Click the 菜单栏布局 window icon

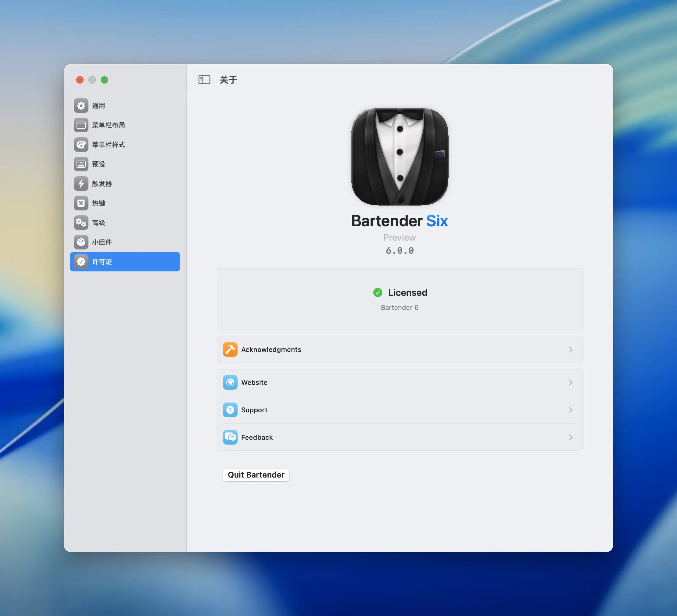(x=81, y=125)
